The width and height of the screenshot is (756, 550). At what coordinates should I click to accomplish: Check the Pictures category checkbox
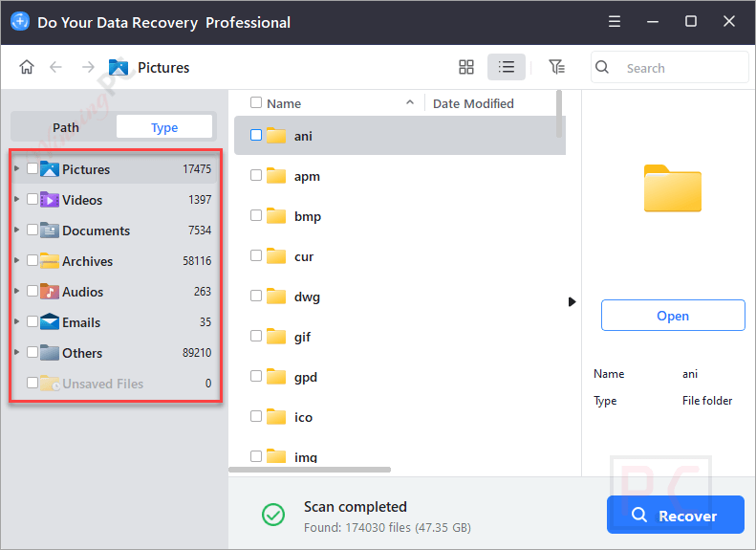(32, 168)
